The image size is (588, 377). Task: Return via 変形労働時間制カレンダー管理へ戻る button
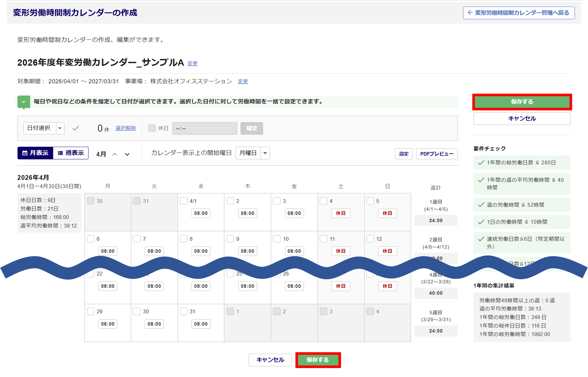click(518, 13)
